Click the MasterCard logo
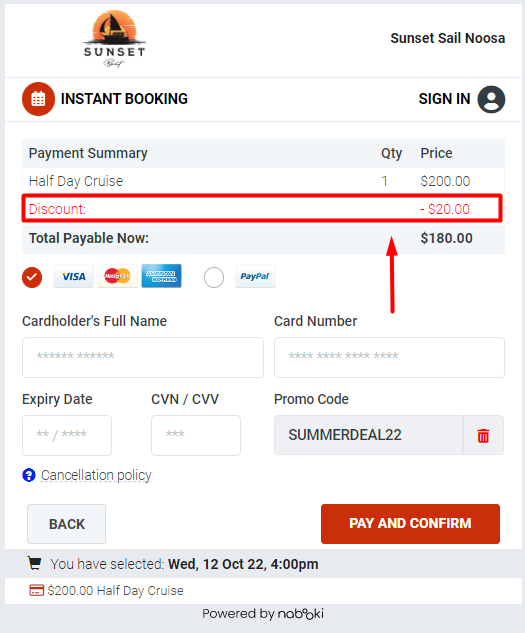 pyautogui.click(x=118, y=277)
